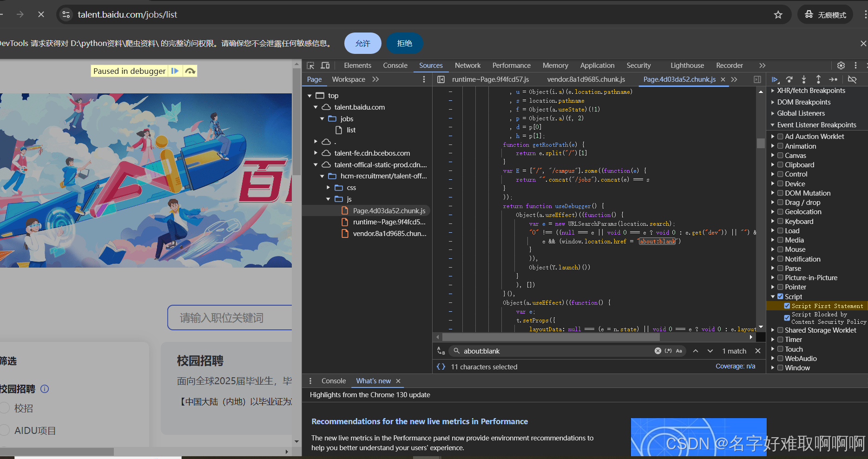Expand talent-fe.cdn.bcebos.com tree node
The width and height of the screenshot is (868, 459).
coord(316,153)
